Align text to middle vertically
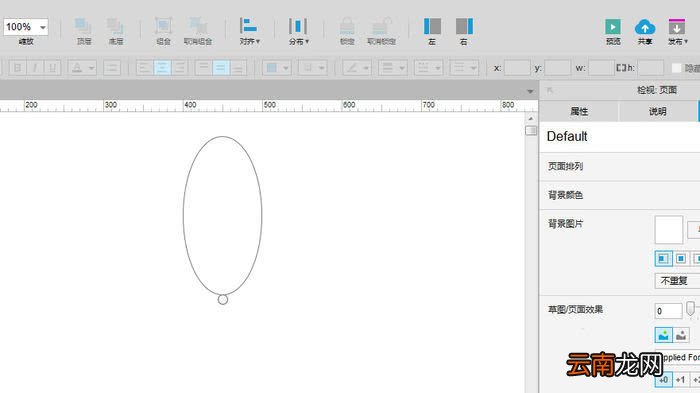Image resolution: width=700 pixels, height=393 pixels. point(221,68)
